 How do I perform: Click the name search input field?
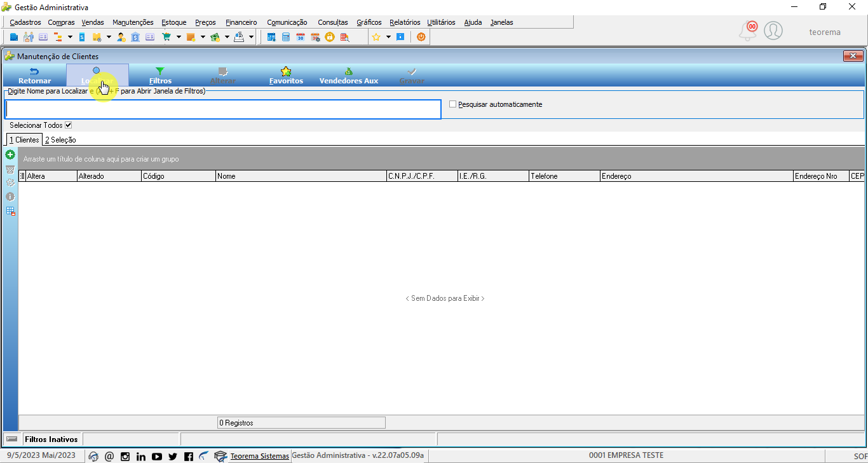[x=223, y=109]
